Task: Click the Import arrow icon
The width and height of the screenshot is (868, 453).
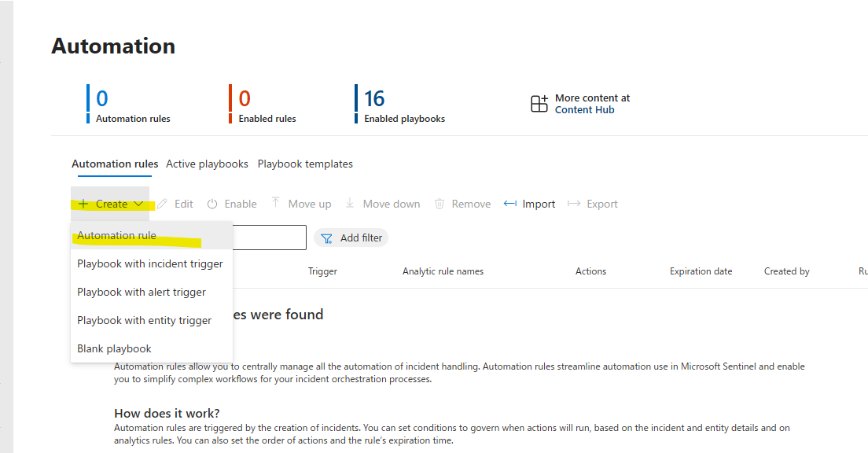Action: coord(510,204)
